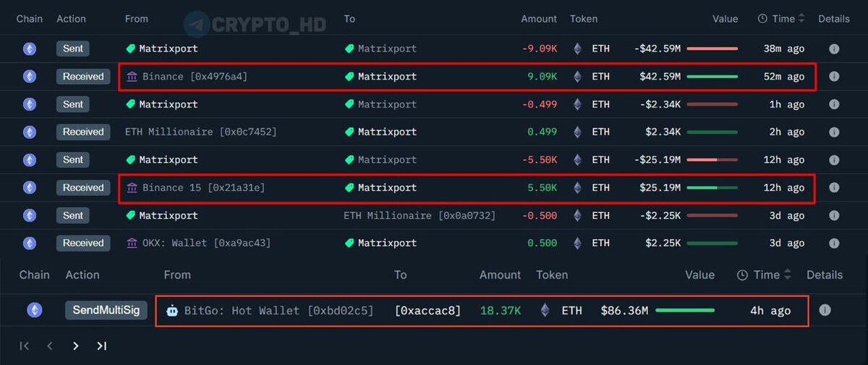Click Ethereum chain icon on 38m ago row

click(30, 49)
